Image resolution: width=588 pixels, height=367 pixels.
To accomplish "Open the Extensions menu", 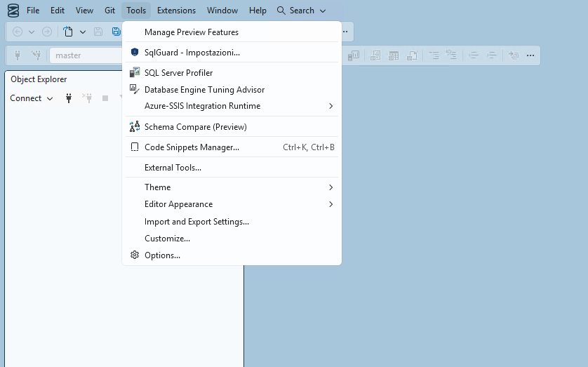I will point(176,11).
